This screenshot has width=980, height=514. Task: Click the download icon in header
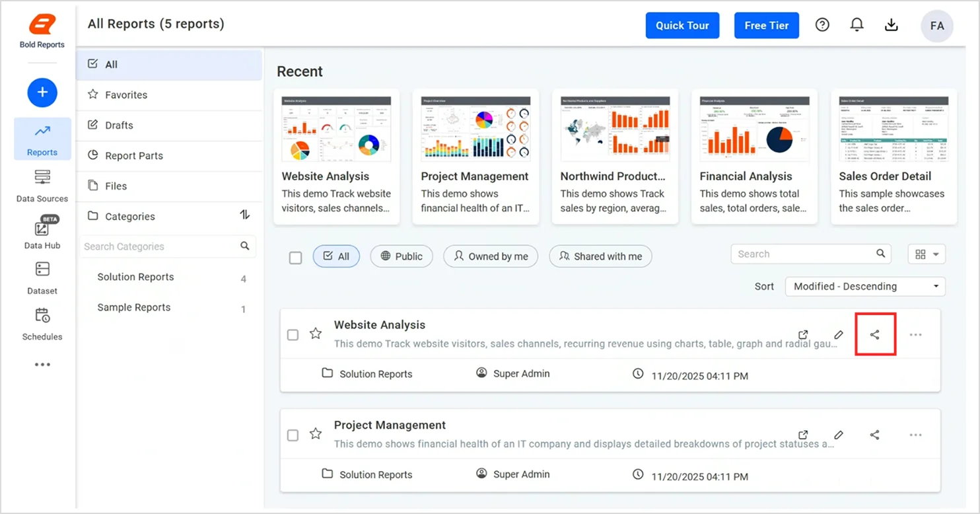892,25
